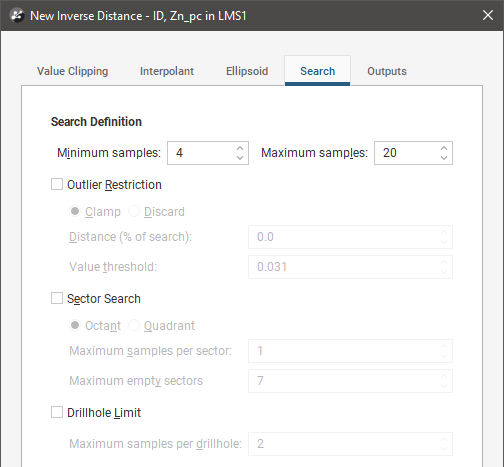Check the Drillhole Limit option

(57, 412)
